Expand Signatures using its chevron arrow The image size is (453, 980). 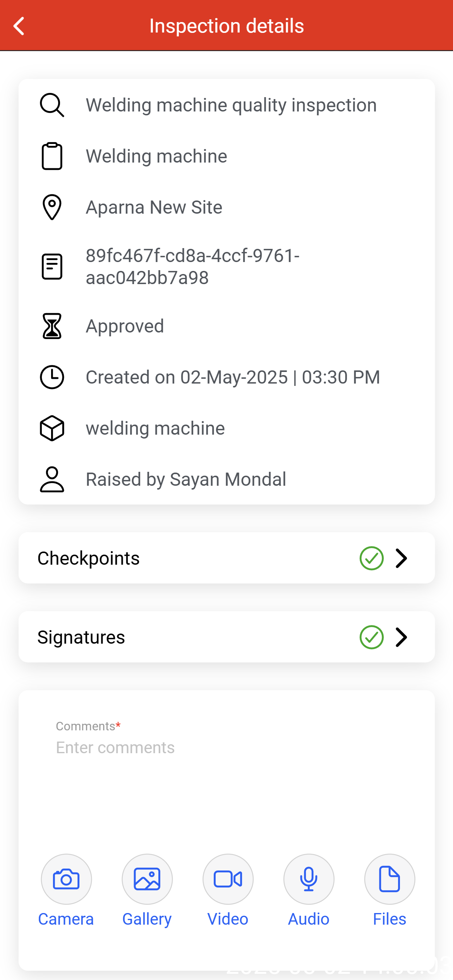click(x=402, y=637)
